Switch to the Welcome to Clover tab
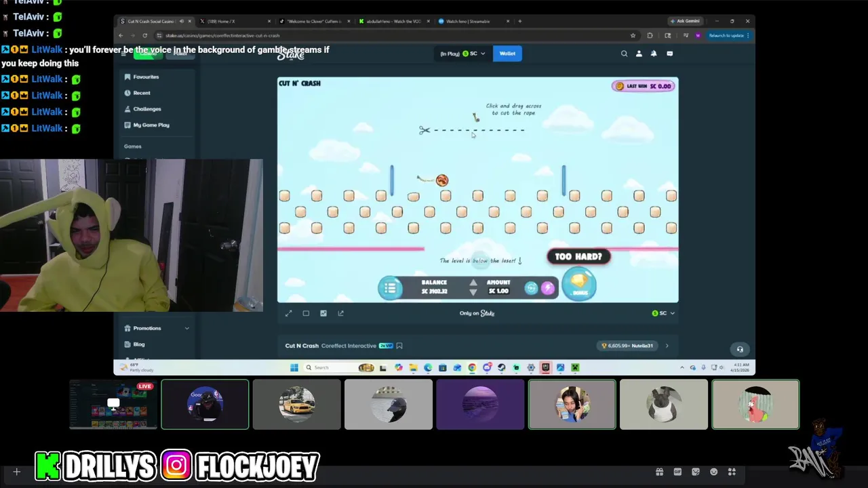The image size is (868, 488). click(315, 21)
